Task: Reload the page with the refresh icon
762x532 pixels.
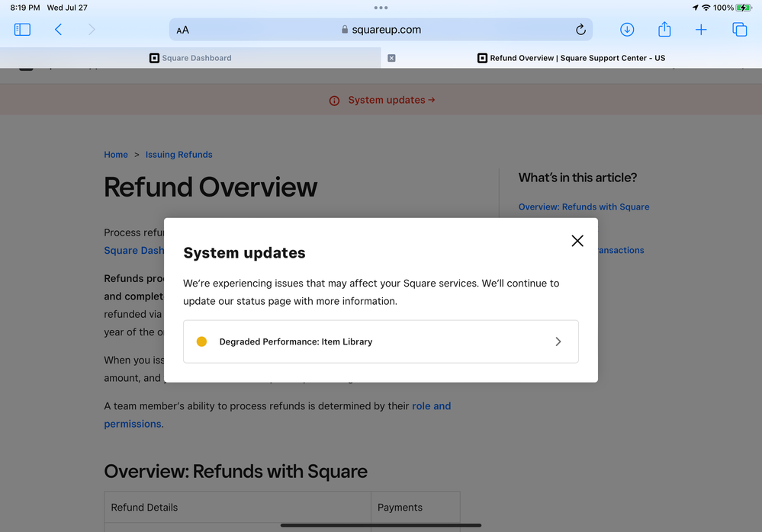Action: click(x=580, y=30)
